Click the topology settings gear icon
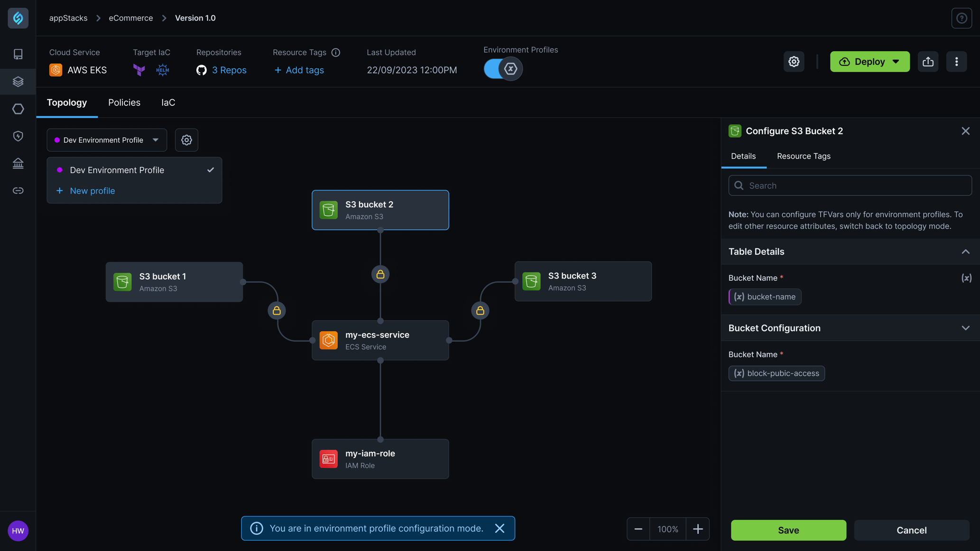Screen dimensions: 980x551 pyautogui.click(x=186, y=140)
